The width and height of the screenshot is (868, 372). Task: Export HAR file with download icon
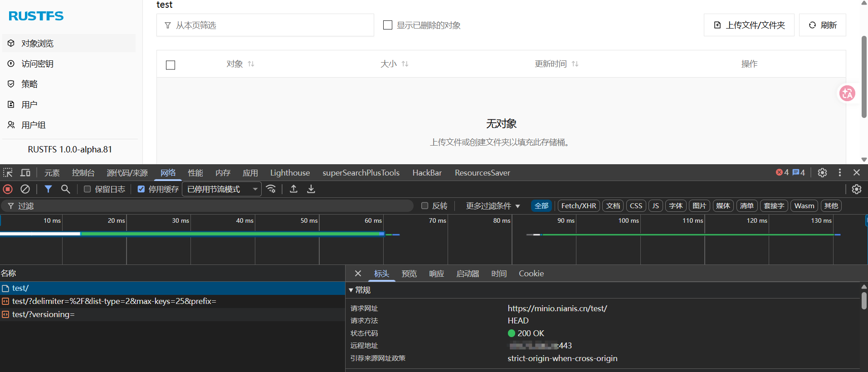tap(311, 189)
